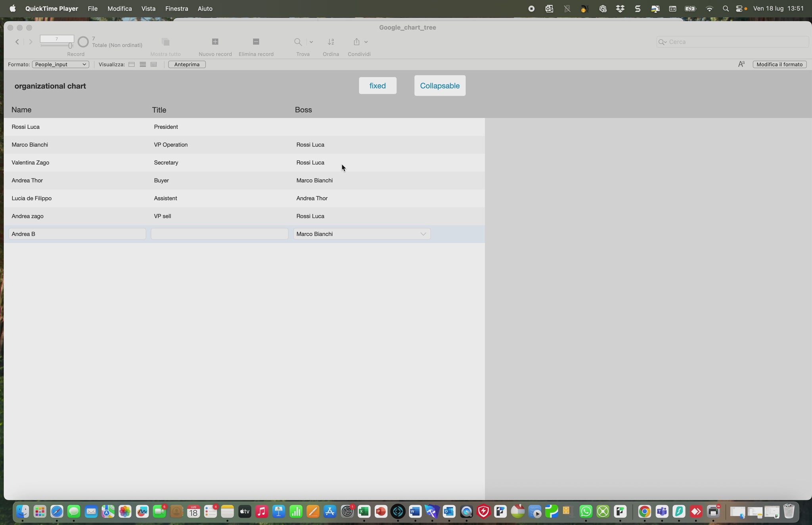
Task: Open the Vista menu
Action: pos(148,8)
